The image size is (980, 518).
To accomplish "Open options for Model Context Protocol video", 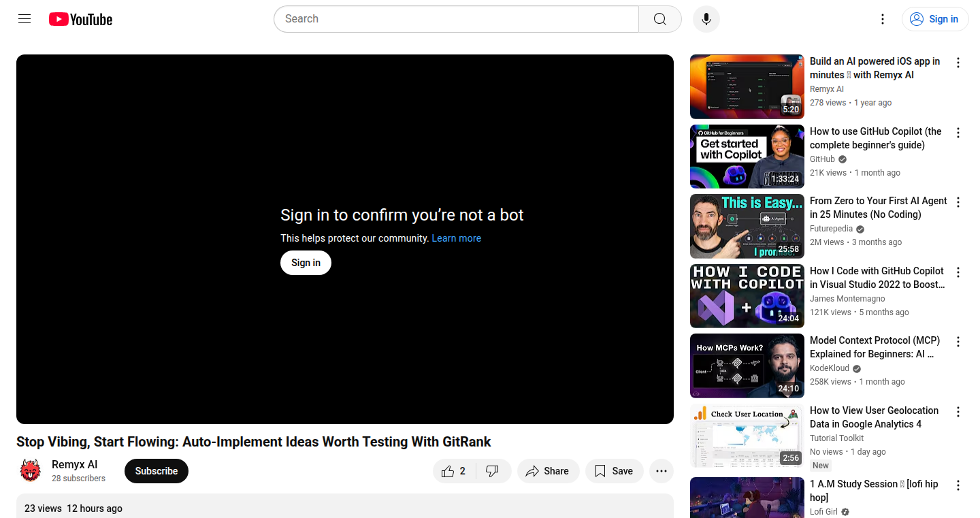I will 958,342.
